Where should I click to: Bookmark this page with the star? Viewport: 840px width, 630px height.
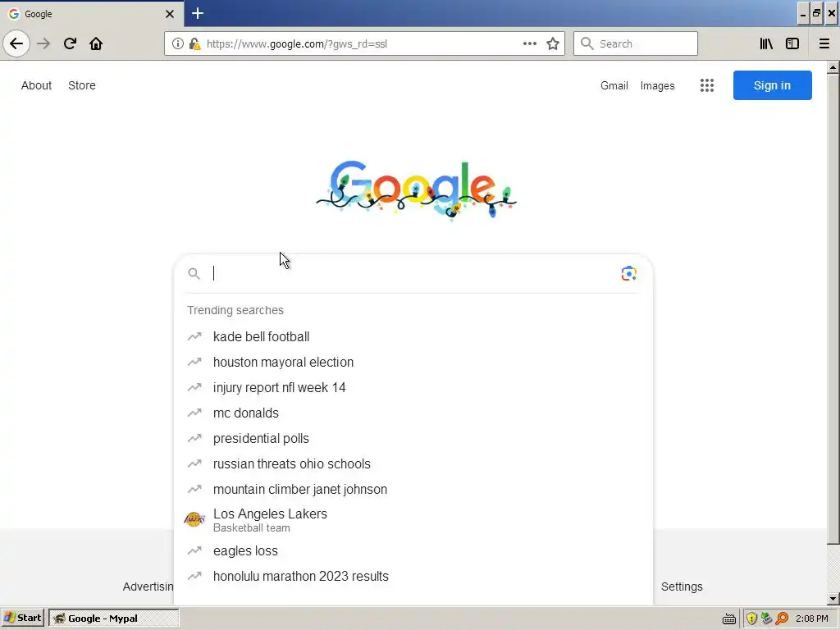tap(553, 43)
